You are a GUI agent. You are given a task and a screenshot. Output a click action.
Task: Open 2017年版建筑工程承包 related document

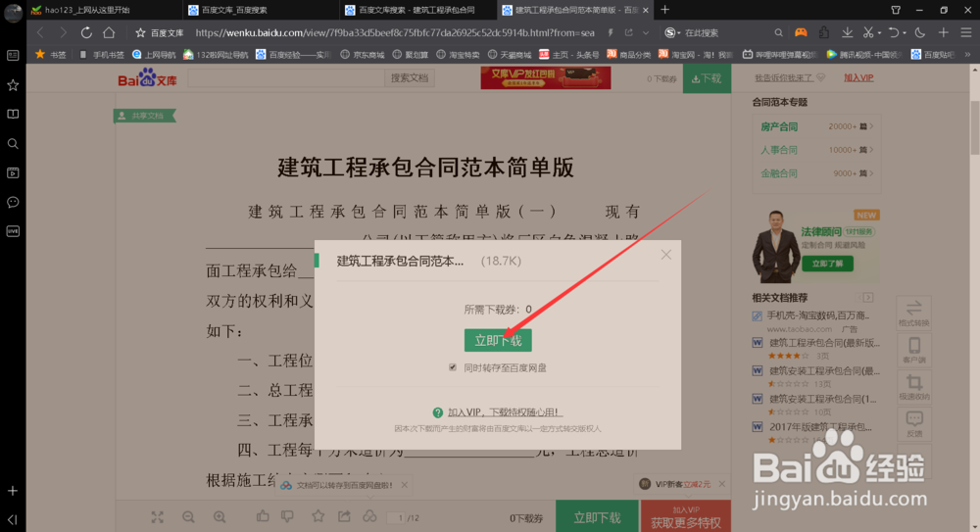[x=820, y=427]
